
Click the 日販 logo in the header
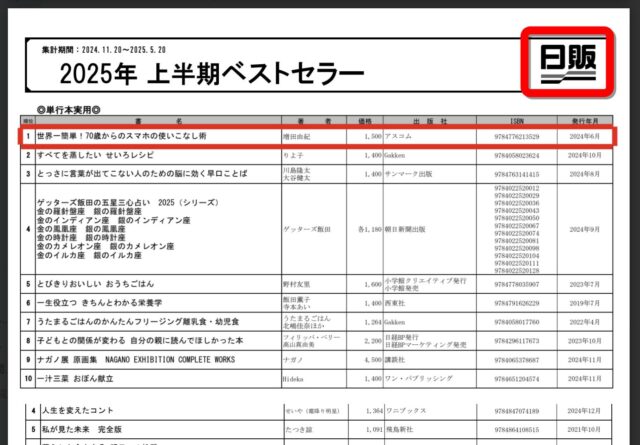click(x=568, y=63)
